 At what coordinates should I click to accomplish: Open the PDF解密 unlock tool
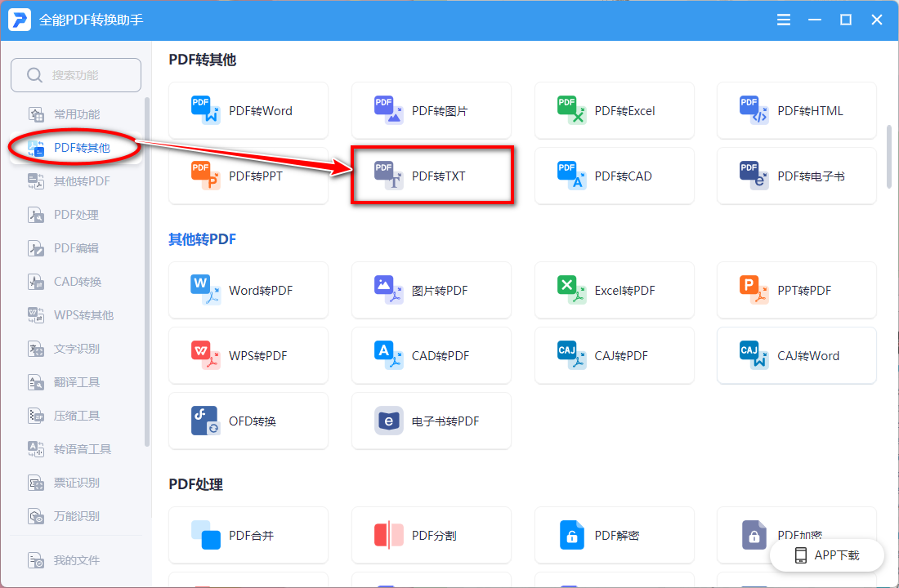(614, 535)
